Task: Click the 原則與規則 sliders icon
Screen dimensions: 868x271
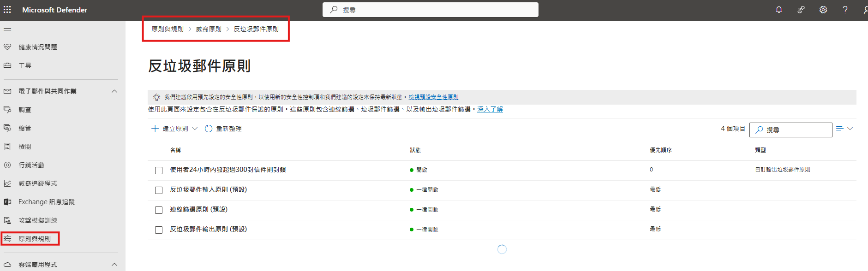Action: (x=7, y=239)
